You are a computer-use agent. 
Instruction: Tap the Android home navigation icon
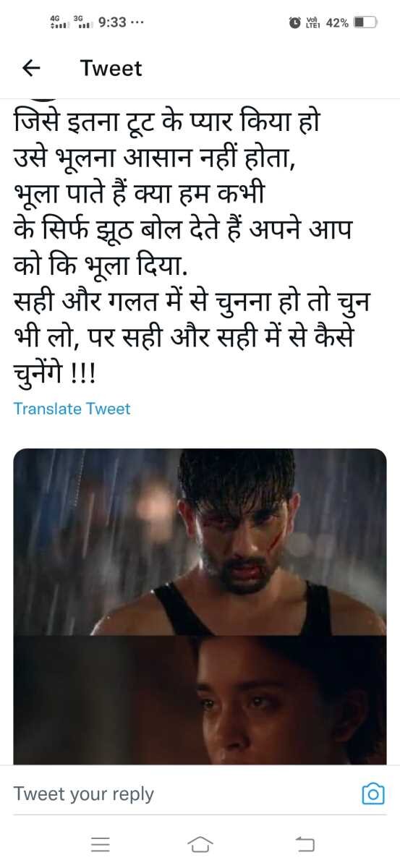[x=200, y=843]
